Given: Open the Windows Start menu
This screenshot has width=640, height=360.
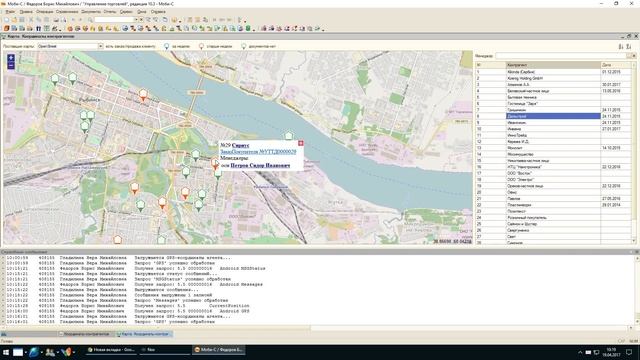Looking at the screenshot, I should (6, 351).
